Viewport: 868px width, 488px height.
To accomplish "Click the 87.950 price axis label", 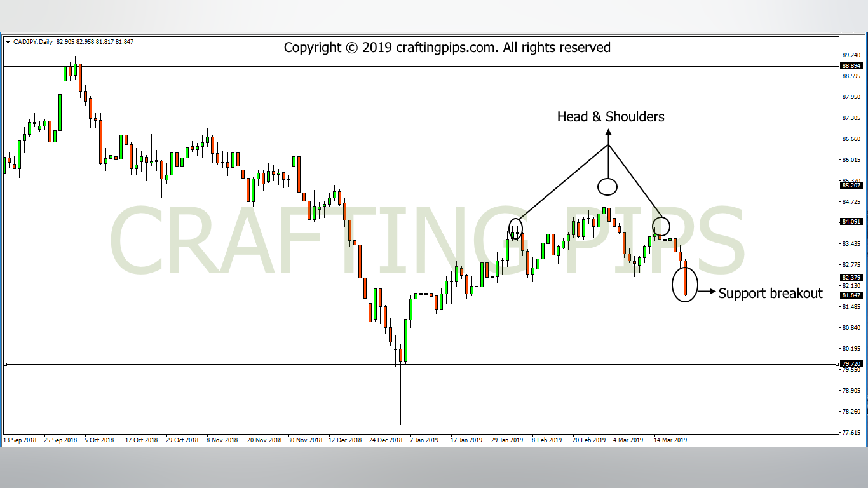I will (851, 97).
